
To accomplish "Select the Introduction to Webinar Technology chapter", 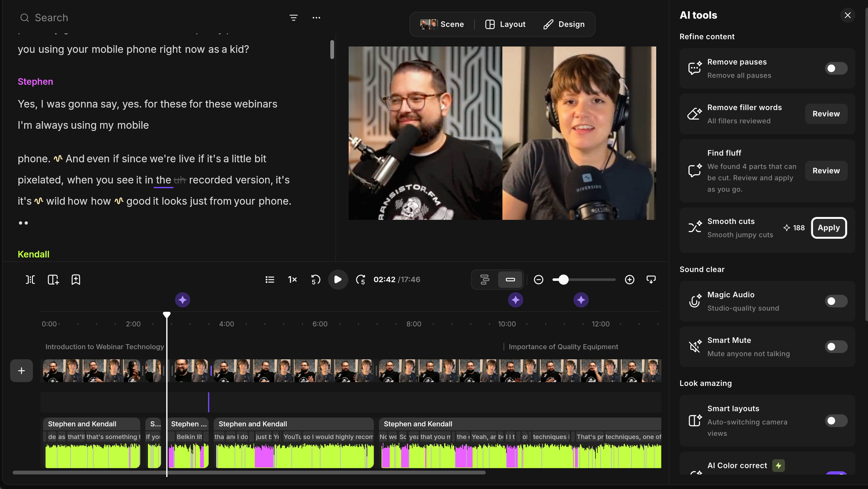I will pos(104,347).
